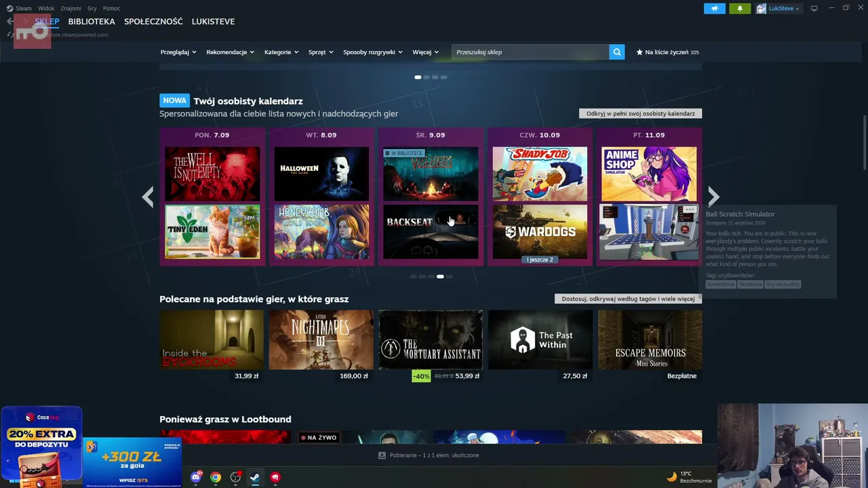Click the blue announcements megaphone icon
The height and width of the screenshot is (488, 868).
(x=714, y=8)
